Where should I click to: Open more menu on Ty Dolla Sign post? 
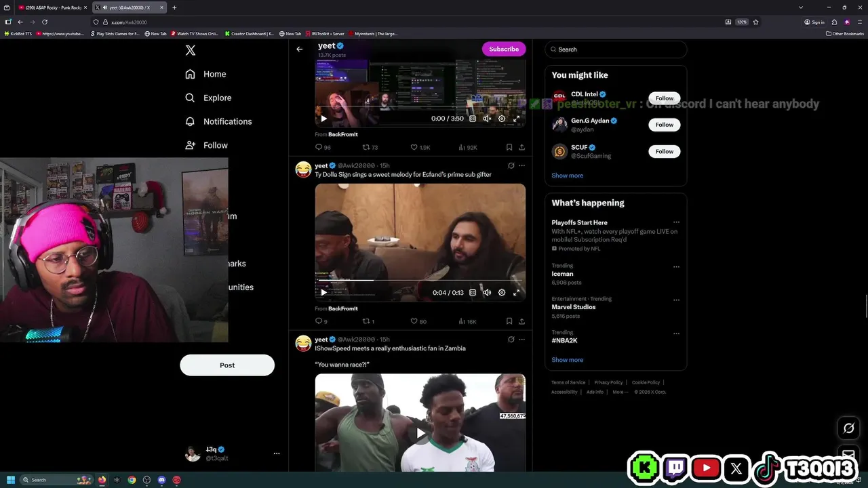(x=521, y=165)
